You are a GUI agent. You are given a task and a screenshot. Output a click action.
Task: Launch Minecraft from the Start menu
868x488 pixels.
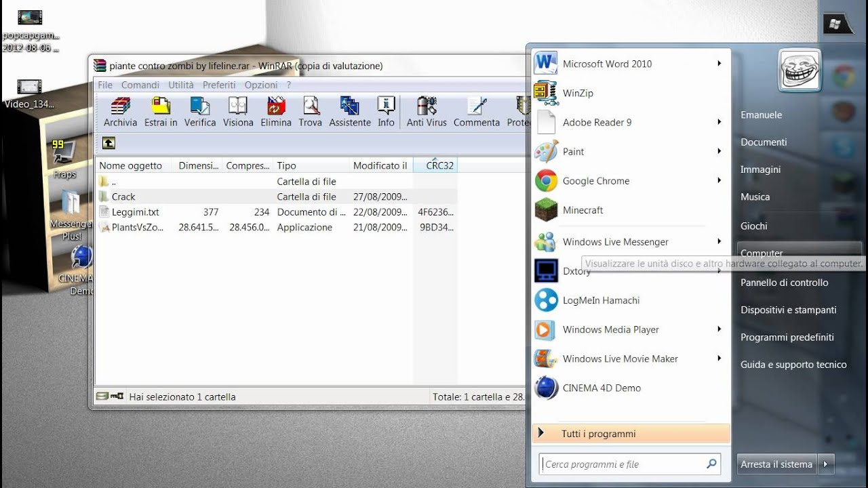coord(627,210)
